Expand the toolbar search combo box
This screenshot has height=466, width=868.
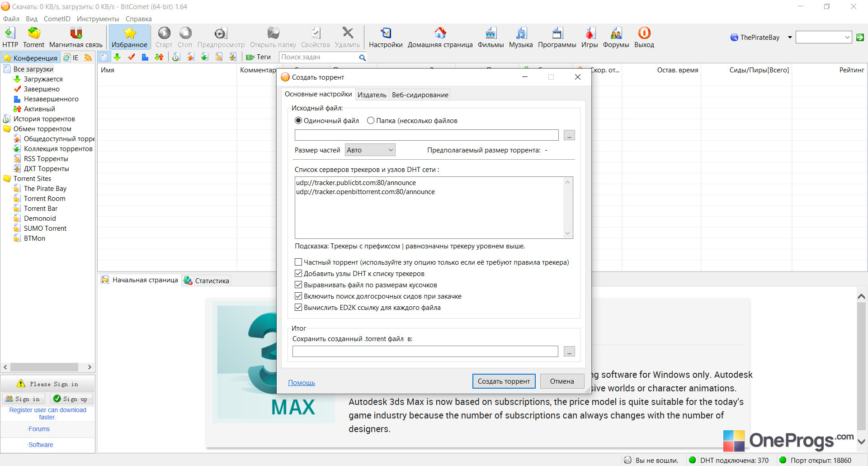tap(848, 38)
